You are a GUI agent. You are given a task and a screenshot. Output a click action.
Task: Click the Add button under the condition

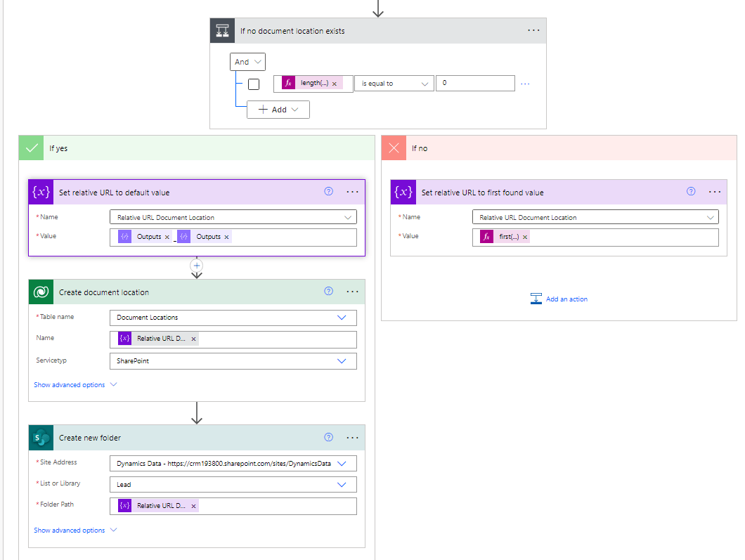278,109
